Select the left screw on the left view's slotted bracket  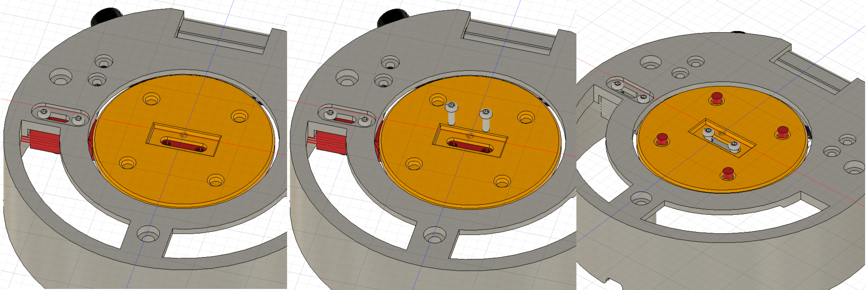pos(43,113)
